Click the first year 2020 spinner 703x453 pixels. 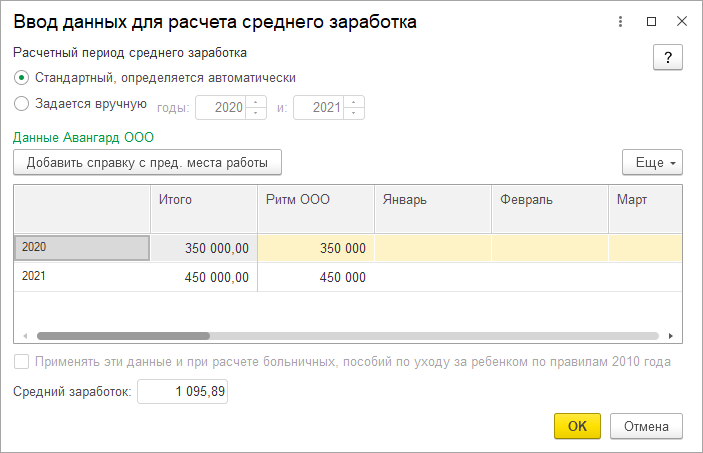click(256, 107)
